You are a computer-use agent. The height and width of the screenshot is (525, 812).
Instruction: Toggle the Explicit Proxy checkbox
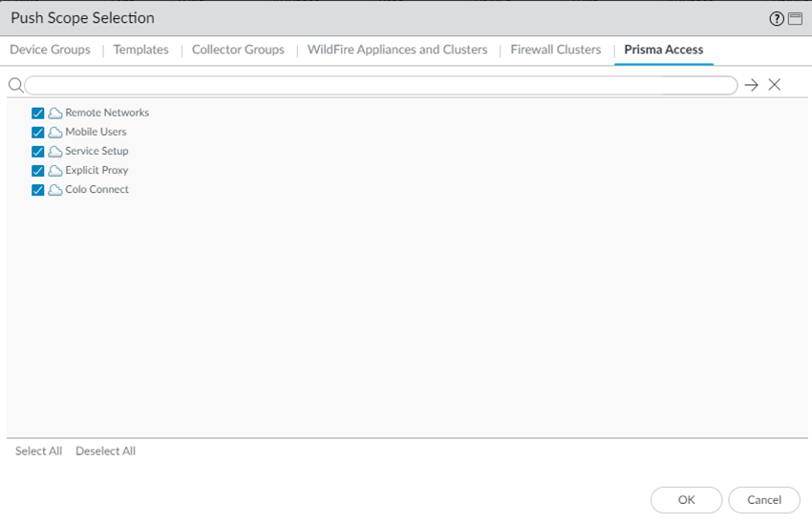coord(38,171)
